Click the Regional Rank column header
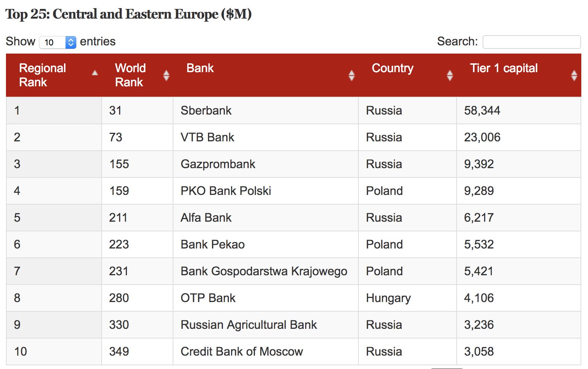This screenshot has width=588, height=369. click(42, 75)
